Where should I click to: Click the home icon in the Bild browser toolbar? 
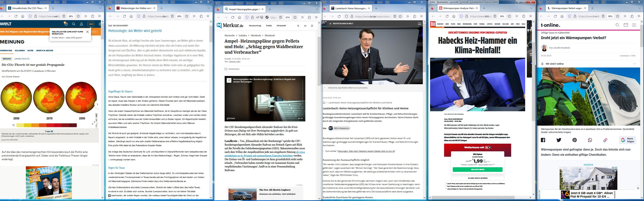click(x=454, y=16)
